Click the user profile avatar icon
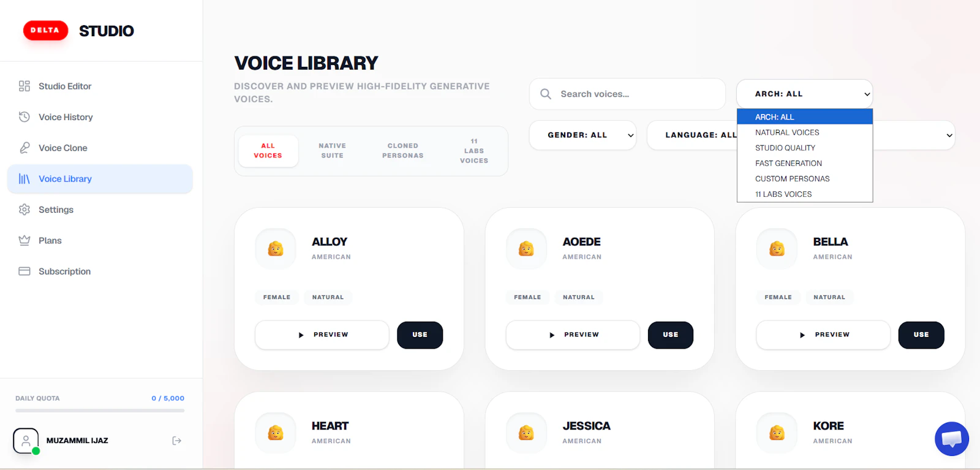Viewport: 980px width, 470px height. coord(26,441)
